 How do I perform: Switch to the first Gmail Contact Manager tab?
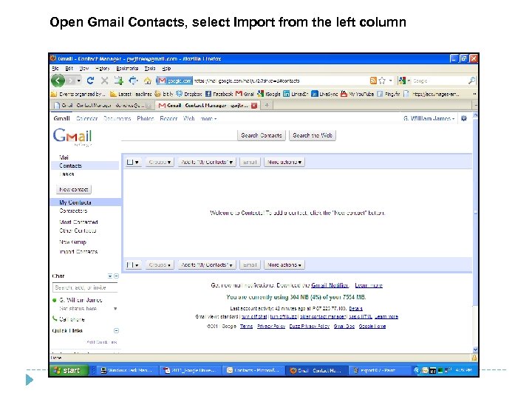(x=103, y=106)
